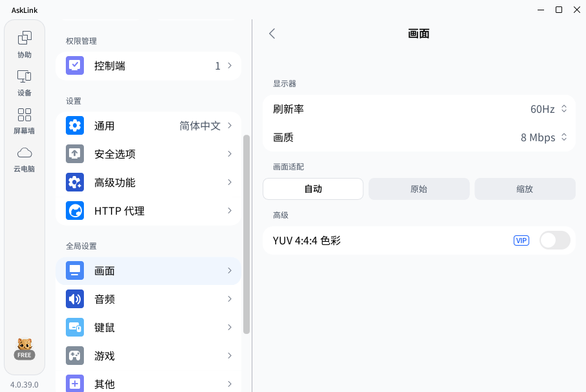The height and width of the screenshot is (392, 586).
Task: Open the 画质 8 Mbps dropdown
Action: tap(544, 137)
